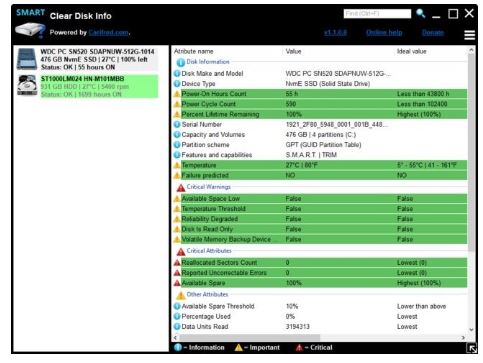Viewport: 483px width, 363px height.
Task: Click the Other Attributes yellow triangle icon
Action: [181, 295]
